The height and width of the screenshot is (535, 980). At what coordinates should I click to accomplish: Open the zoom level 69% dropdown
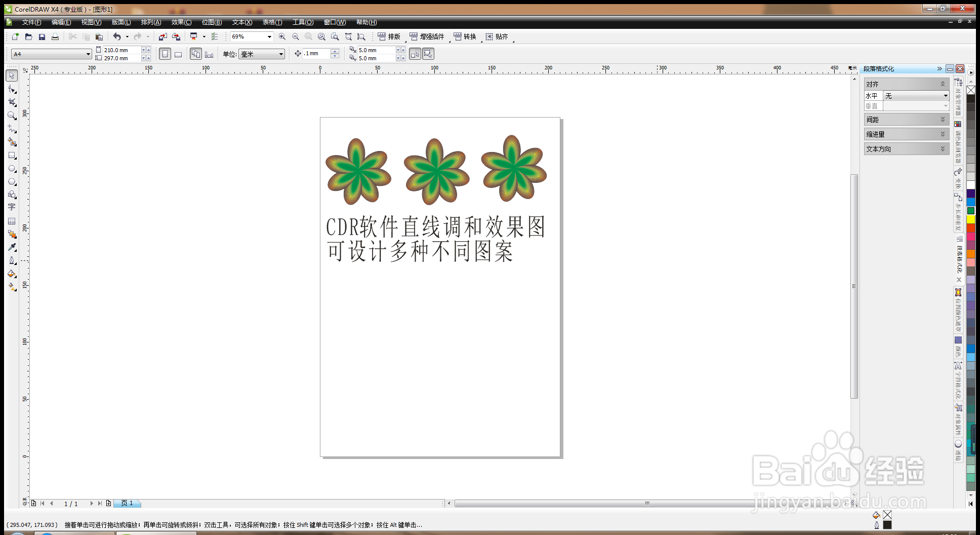tap(269, 36)
